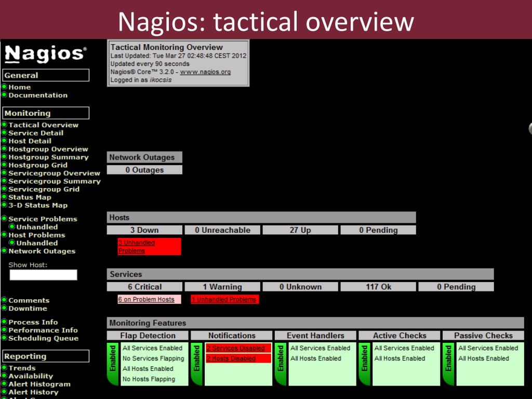Open the 6 on Problem Hosts link
The width and height of the screenshot is (532, 399).
pyautogui.click(x=146, y=299)
